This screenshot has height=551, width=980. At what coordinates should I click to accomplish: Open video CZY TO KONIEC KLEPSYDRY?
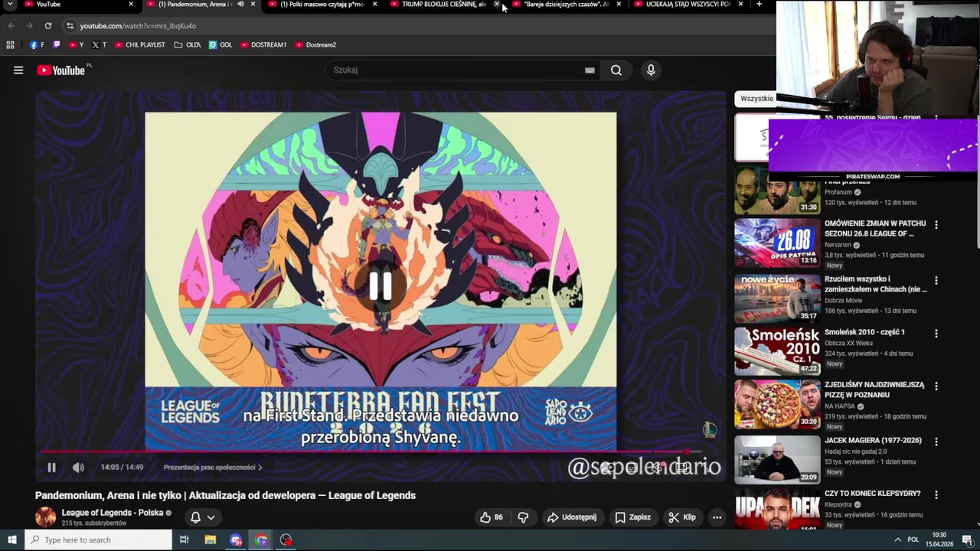(x=873, y=494)
